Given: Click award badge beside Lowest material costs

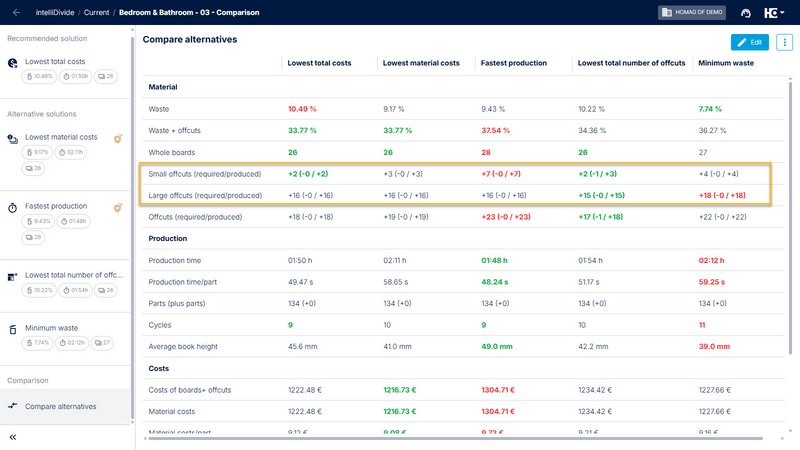Looking at the screenshot, I should [x=118, y=137].
